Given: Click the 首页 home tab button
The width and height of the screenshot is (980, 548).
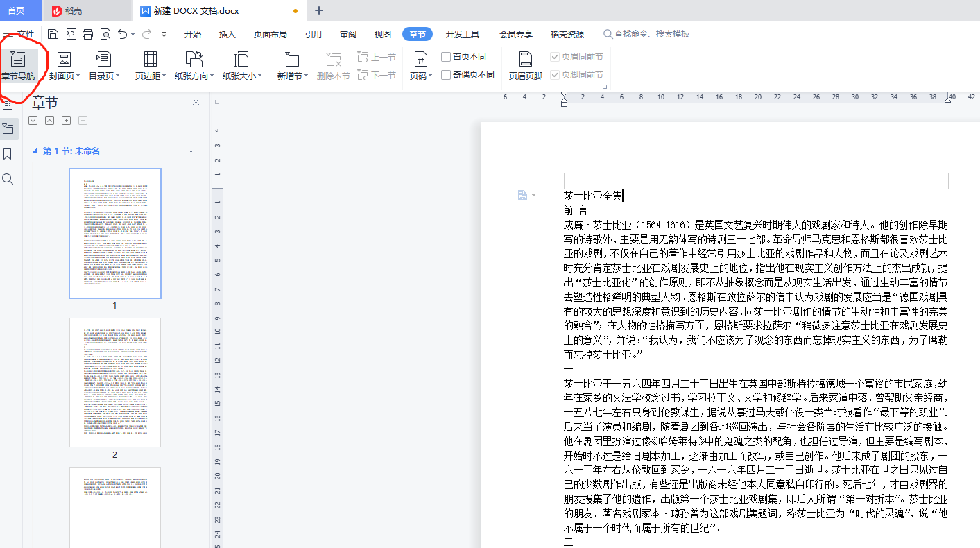Looking at the screenshot, I should tap(15, 10).
